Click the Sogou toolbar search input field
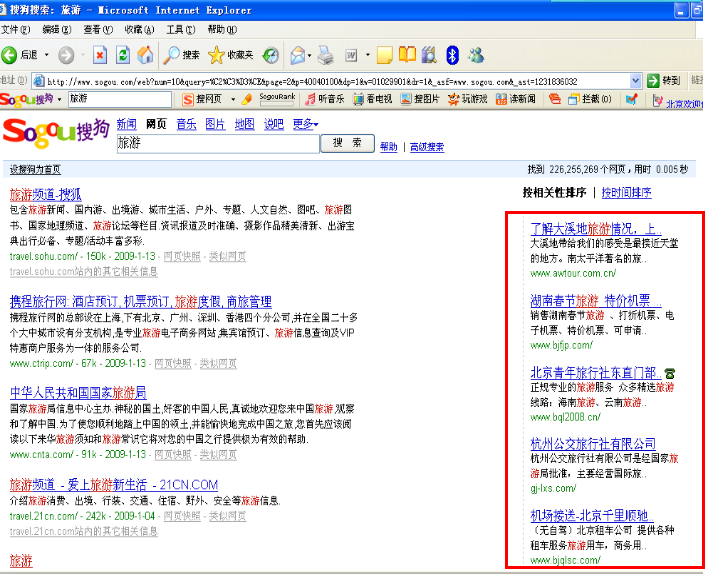The width and height of the screenshot is (705, 575). click(x=120, y=99)
